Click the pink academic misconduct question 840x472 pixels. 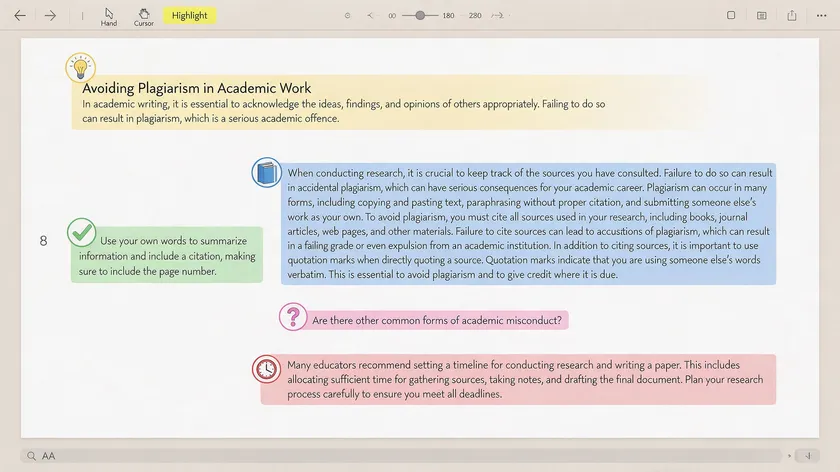pos(437,320)
